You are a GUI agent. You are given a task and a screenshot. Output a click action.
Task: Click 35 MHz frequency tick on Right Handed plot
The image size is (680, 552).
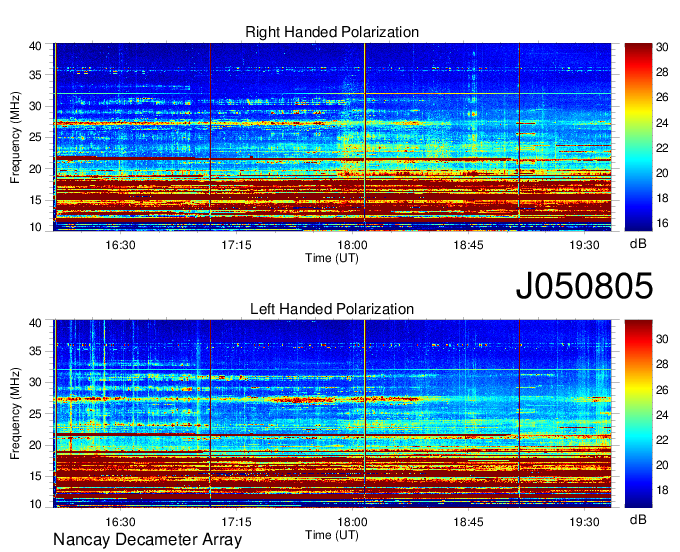click(36, 75)
